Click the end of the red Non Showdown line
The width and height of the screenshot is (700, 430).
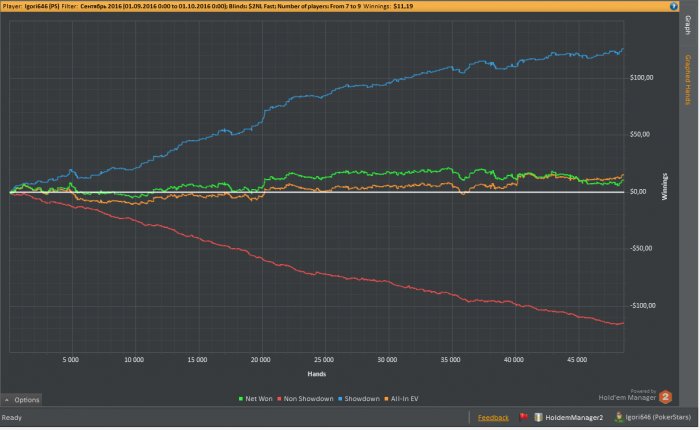tap(622, 323)
